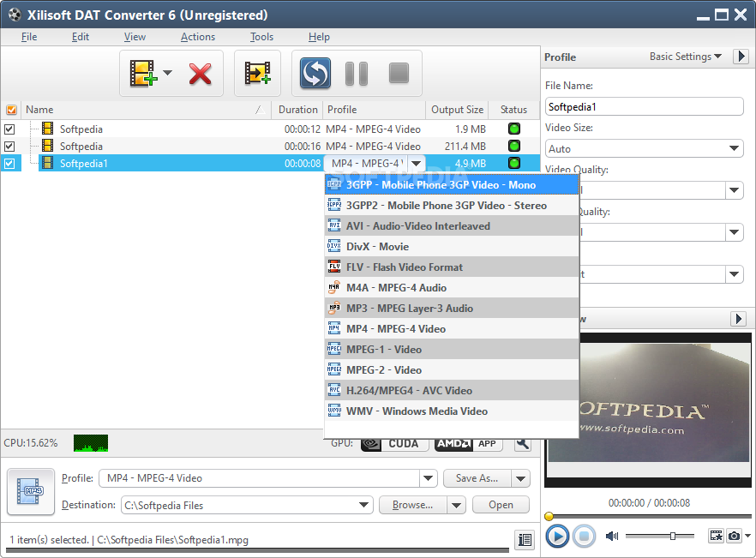Uncheck the first Softpedia file (00:00:12)
The height and width of the screenshot is (558, 756).
(x=9, y=129)
